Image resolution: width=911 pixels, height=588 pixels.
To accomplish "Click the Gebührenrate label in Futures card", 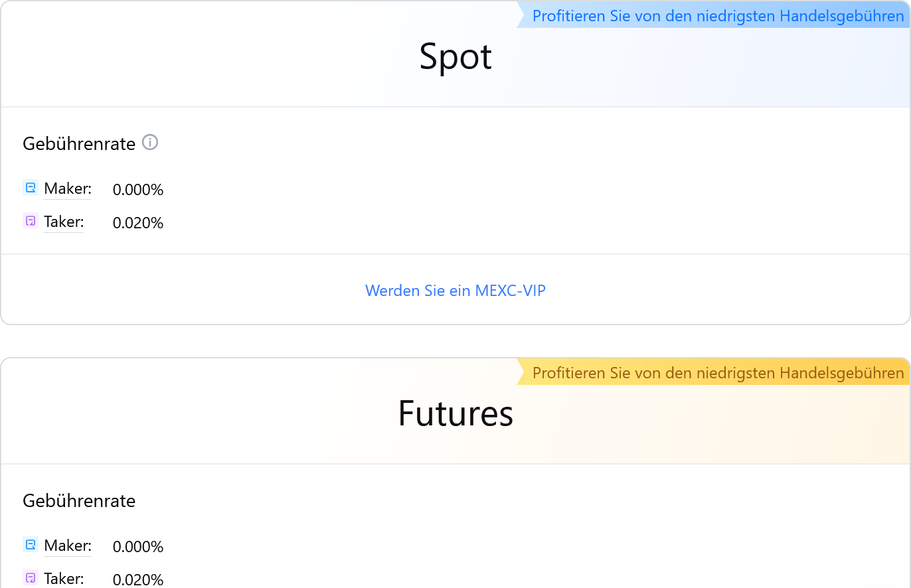I will [79, 500].
